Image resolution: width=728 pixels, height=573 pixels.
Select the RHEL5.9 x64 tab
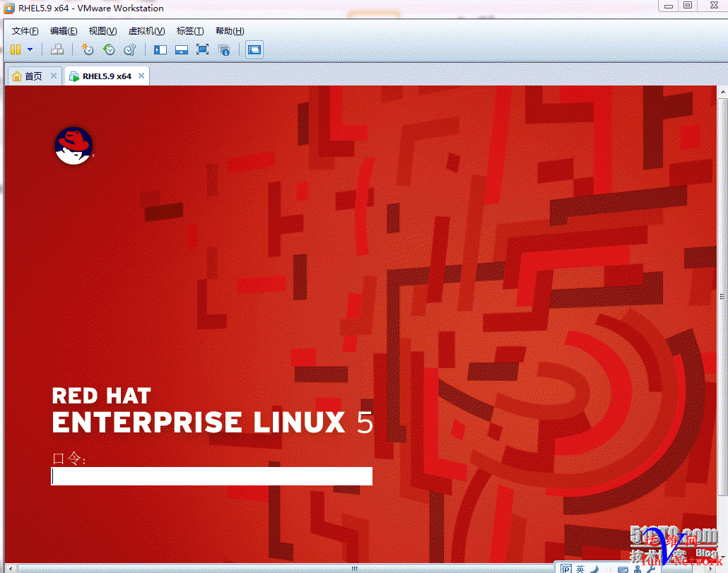pos(107,76)
